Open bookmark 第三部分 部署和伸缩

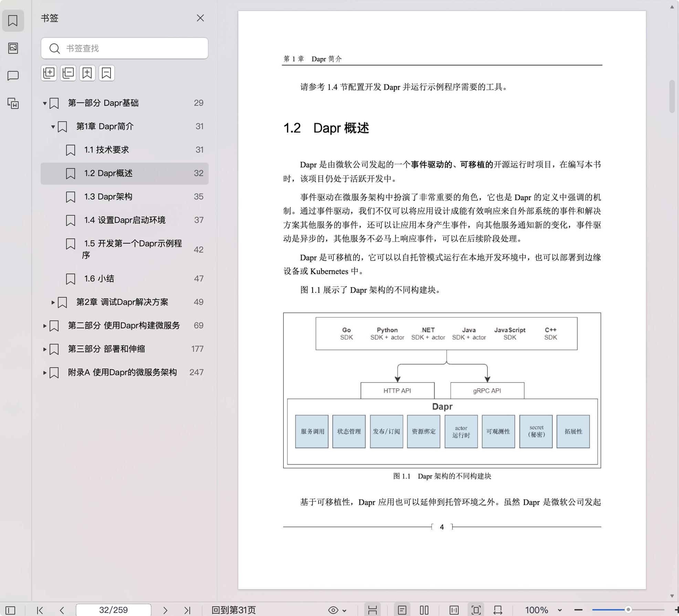(x=124, y=349)
